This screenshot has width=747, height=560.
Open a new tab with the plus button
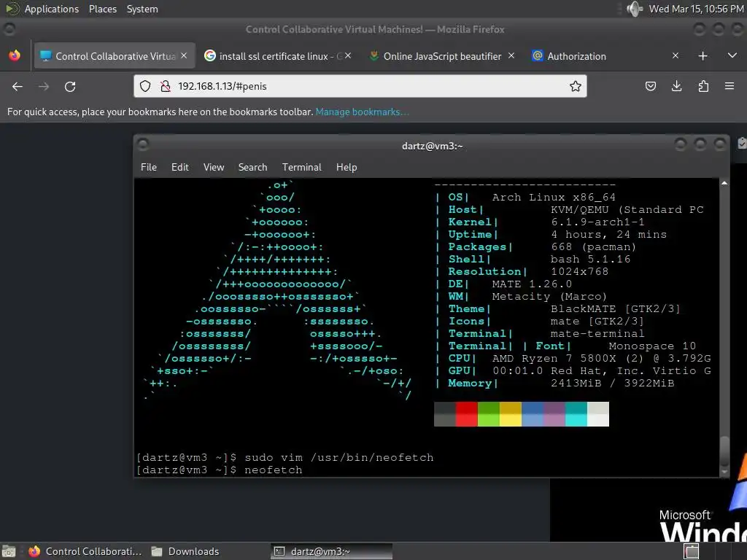(703, 55)
